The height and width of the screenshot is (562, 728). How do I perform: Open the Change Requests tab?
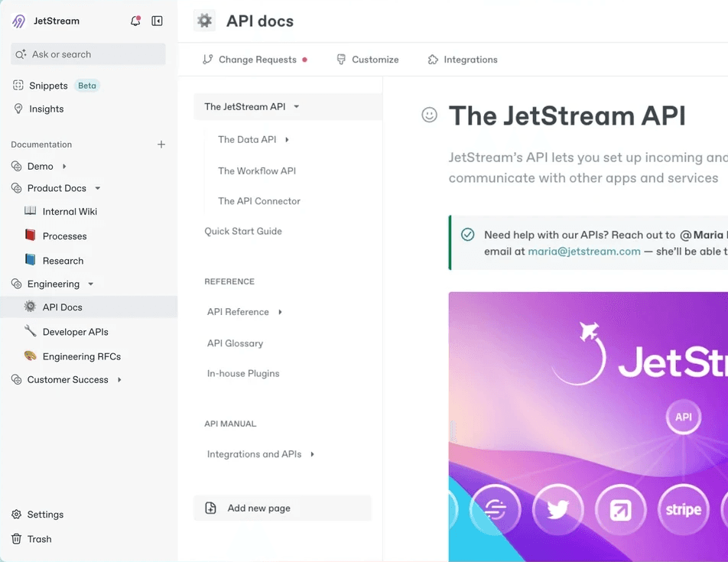[x=255, y=60]
